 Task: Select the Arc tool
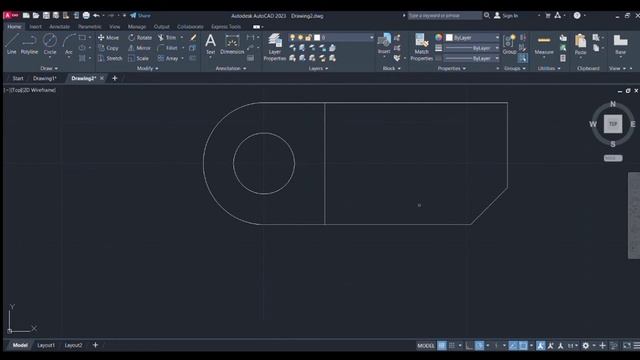pos(69,44)
